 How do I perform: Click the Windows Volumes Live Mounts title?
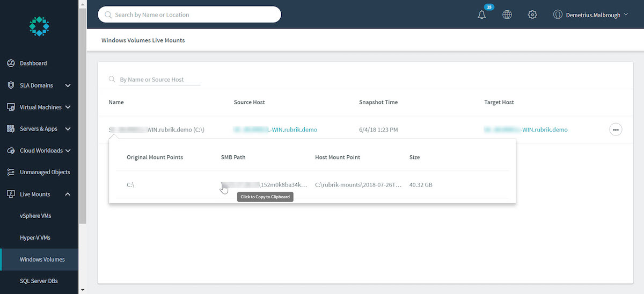[x=143, y=40]
